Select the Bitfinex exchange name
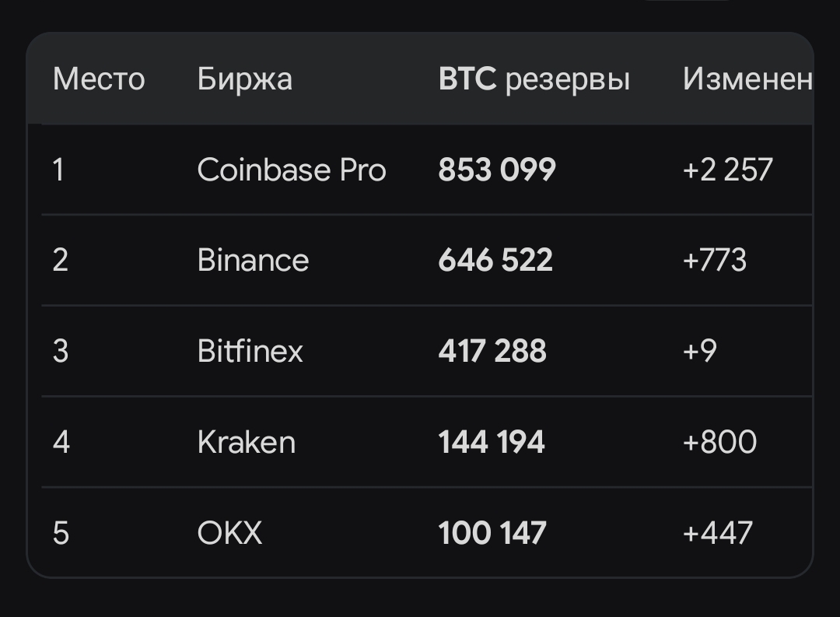840x617 pixels. point(250,351)
